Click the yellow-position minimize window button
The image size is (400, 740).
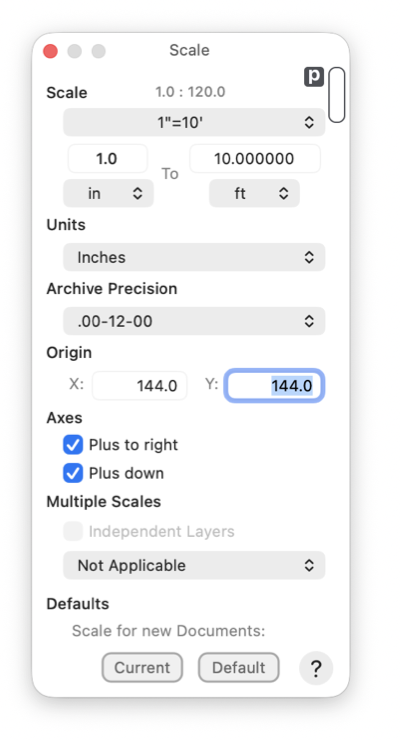[75, 51]
